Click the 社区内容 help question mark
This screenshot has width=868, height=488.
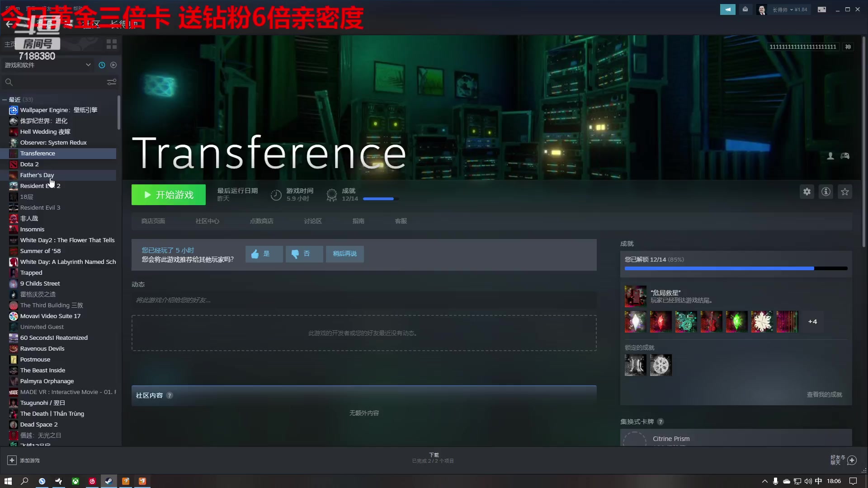170,395
